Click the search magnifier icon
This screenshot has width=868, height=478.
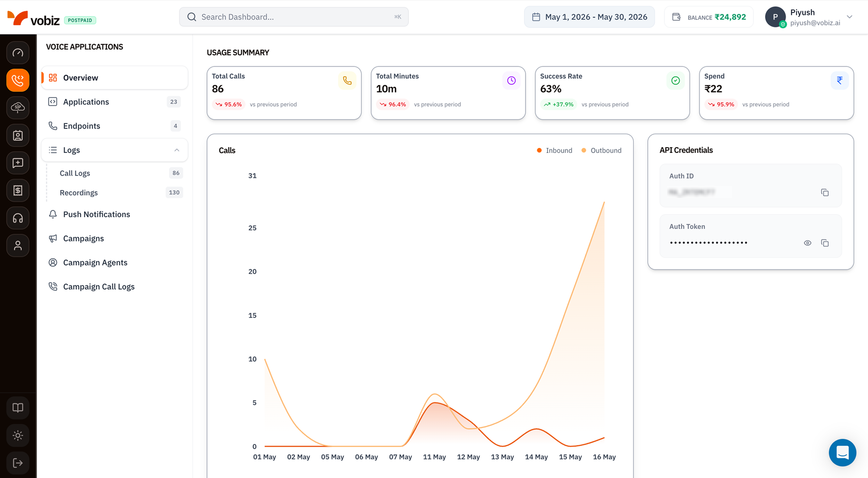tap(192, 17)
